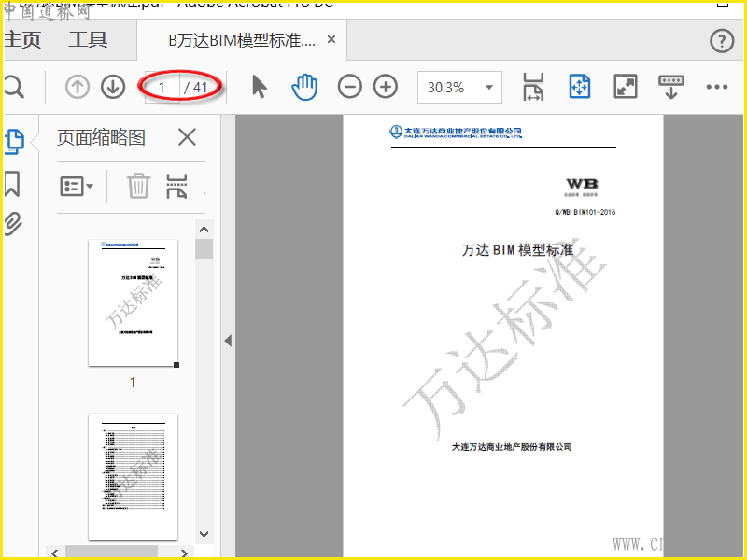The height and width of the screenshot is (560, 747).
Task: Click thumbnail scrollbar up arrow
Action: (x=204, y=230)
